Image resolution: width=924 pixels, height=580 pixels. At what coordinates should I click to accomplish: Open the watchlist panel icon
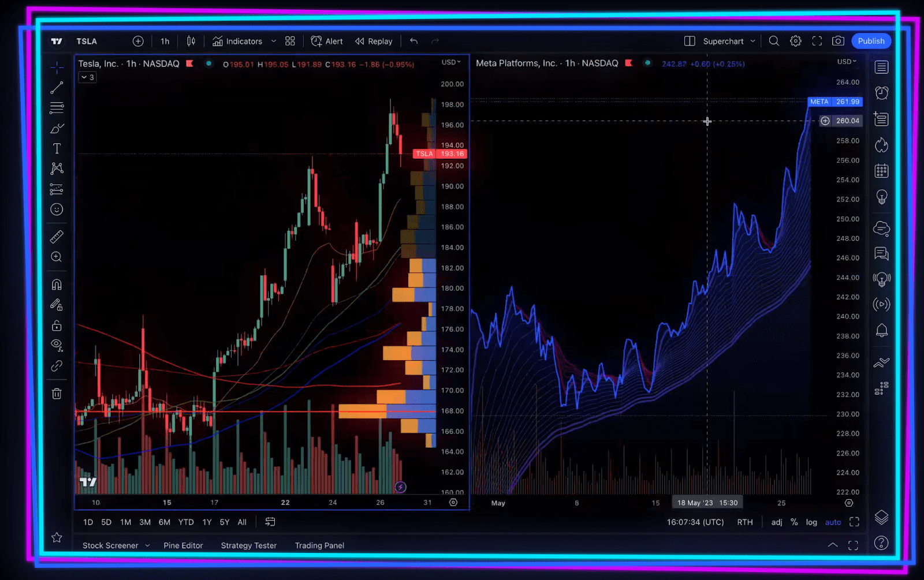(x=881, y=67)
